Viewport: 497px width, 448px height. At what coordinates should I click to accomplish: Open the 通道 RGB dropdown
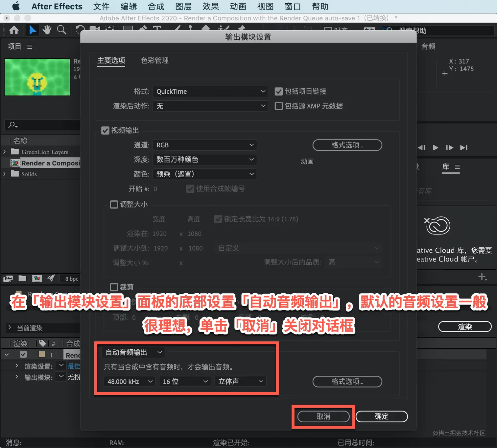[205, 145]
